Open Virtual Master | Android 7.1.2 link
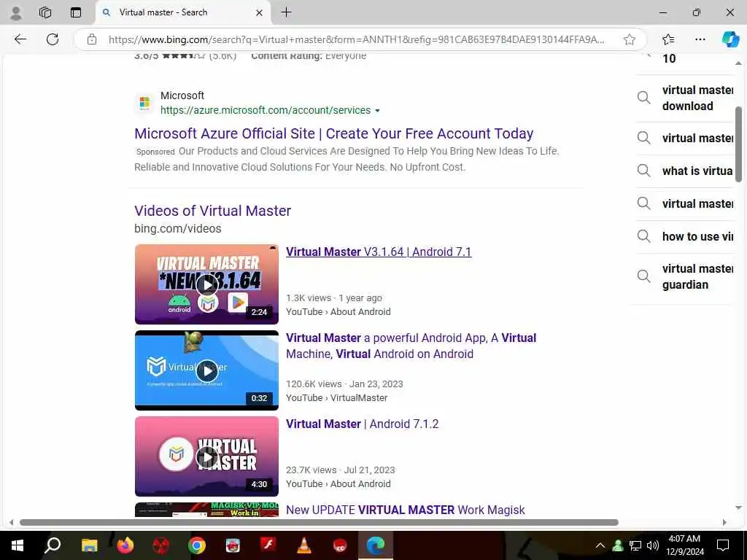 [362, 424]
